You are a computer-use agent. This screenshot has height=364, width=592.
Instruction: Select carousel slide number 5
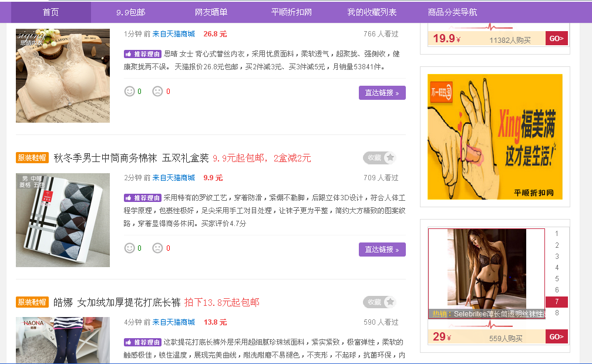(557, 279)
